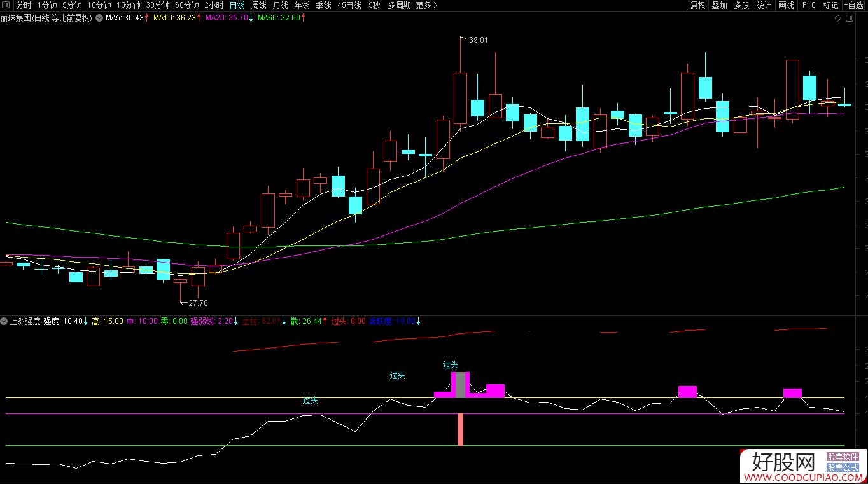The width and height of the screenshot is (868, 484).
Task: Select the 5秒 period tab
Action: [374, 5]
